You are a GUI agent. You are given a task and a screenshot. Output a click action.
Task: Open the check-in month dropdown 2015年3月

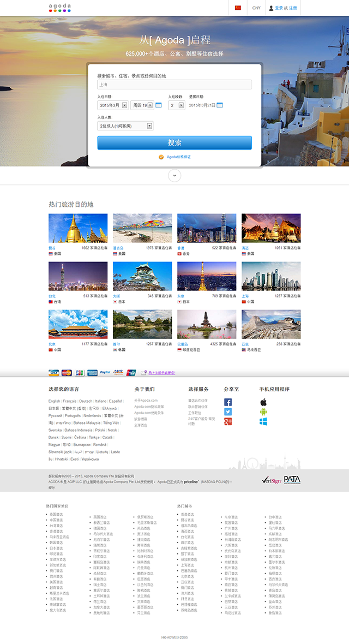coord(112,105)
